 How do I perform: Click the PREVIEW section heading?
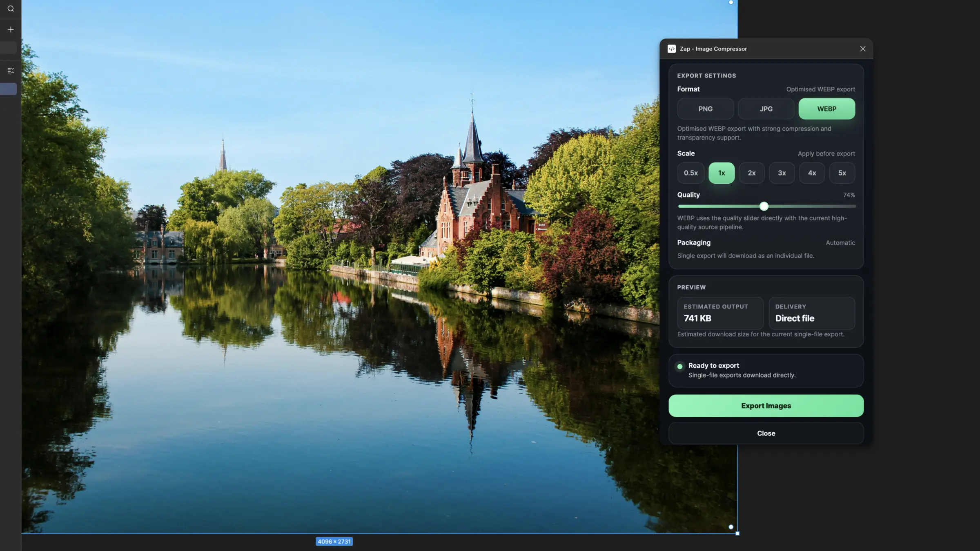[x=691, y=287]
